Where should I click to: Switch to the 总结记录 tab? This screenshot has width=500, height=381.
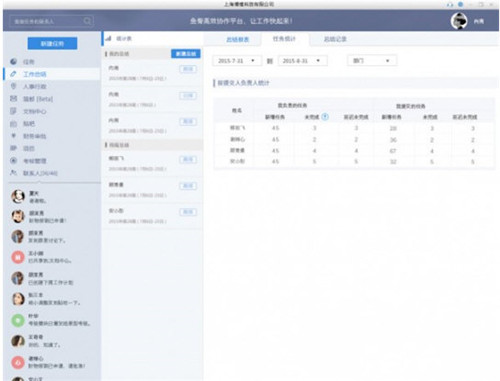click(335, 39)
